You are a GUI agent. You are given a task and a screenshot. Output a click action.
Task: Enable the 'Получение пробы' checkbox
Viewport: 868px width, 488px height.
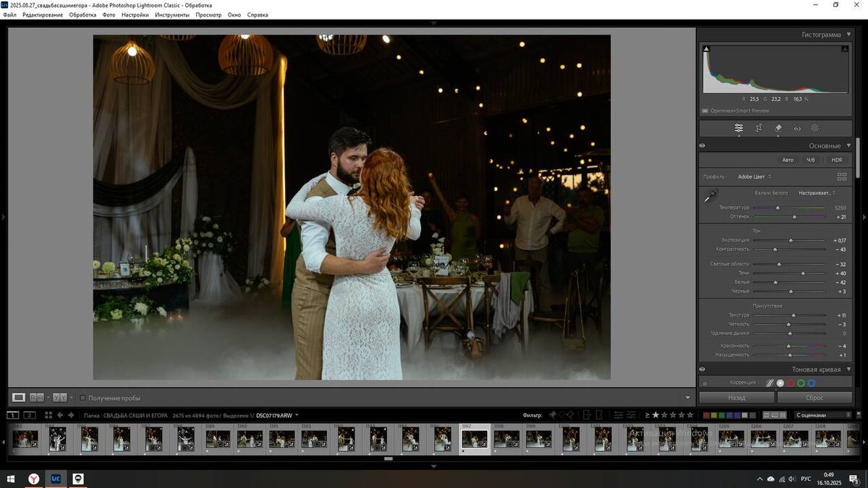coord(82,398)
